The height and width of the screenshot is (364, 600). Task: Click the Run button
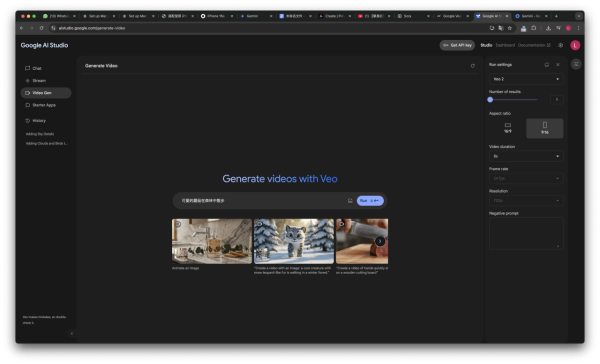pyautogui.click(x=370, y=201)
